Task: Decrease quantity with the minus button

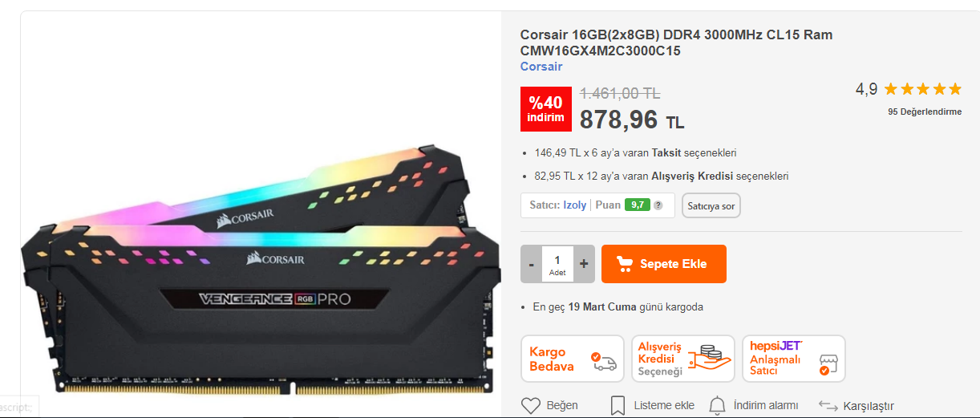Action: 531,264
